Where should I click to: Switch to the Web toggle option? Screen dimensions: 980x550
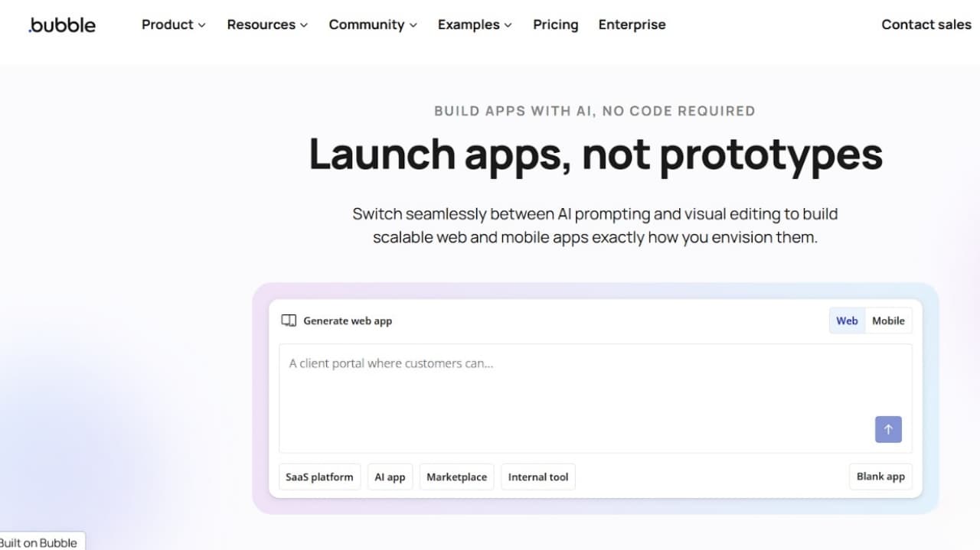point(847,321)
